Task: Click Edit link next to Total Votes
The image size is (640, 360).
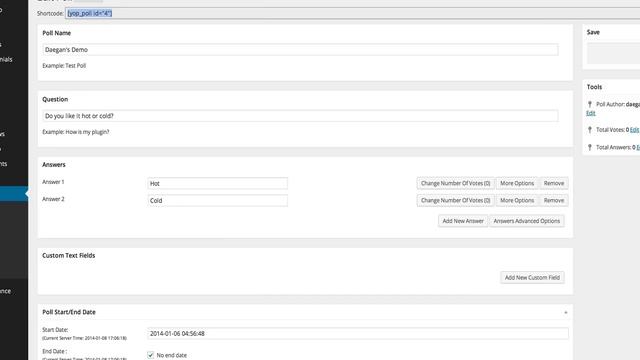Action: point(634,130)
